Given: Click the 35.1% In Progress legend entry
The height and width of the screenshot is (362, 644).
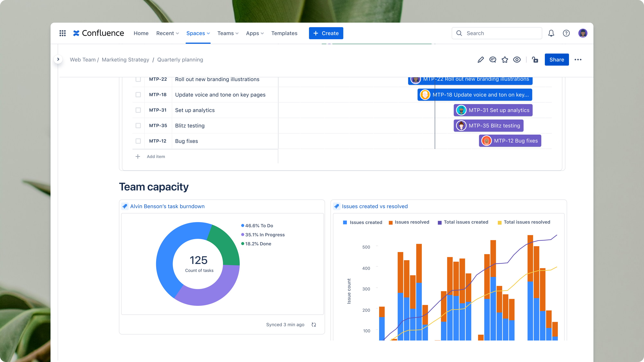Looking at the screenshot, I should pyautogui.click(x=263, y=235).
